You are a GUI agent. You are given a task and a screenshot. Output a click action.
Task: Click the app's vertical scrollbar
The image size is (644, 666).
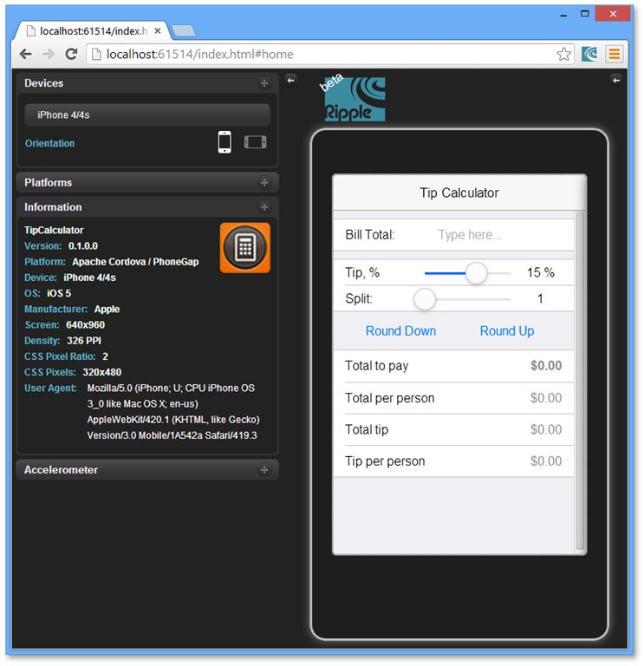(580, 381)
